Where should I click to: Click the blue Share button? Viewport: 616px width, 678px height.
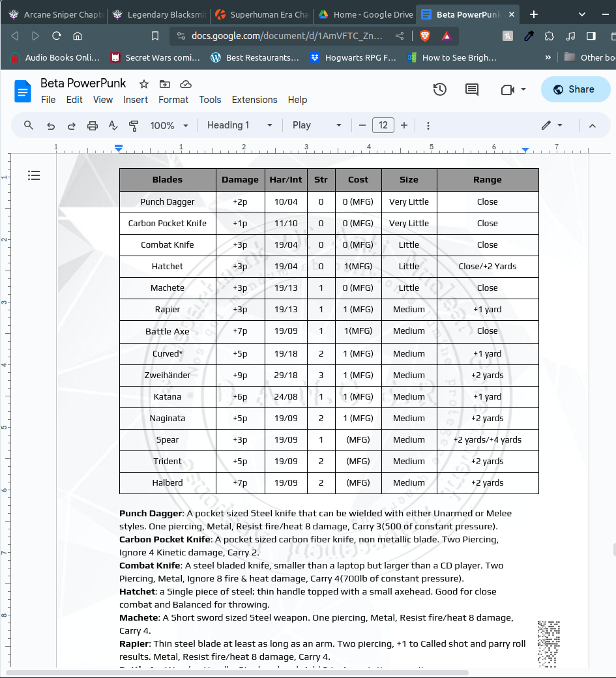point(576,89)
